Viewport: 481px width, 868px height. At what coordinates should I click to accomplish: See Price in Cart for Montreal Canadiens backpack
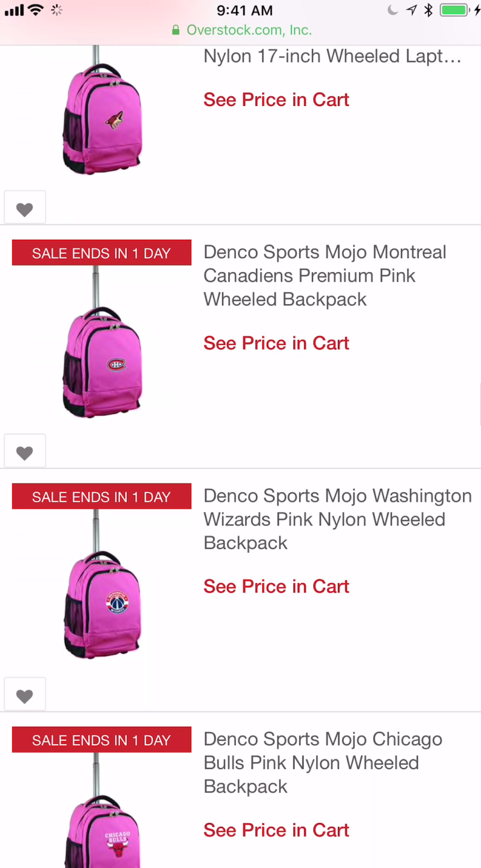(x=276, y=343)
